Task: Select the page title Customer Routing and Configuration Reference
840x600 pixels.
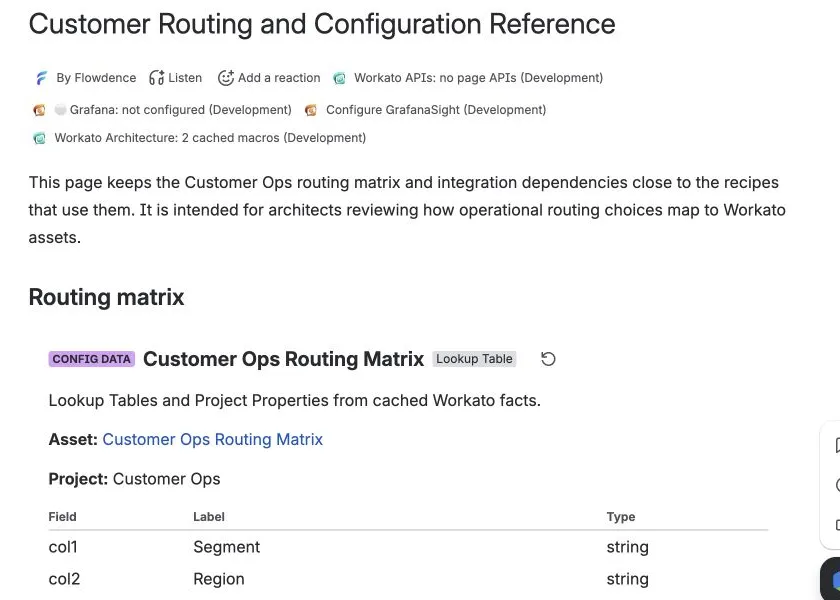Action: 322,24
